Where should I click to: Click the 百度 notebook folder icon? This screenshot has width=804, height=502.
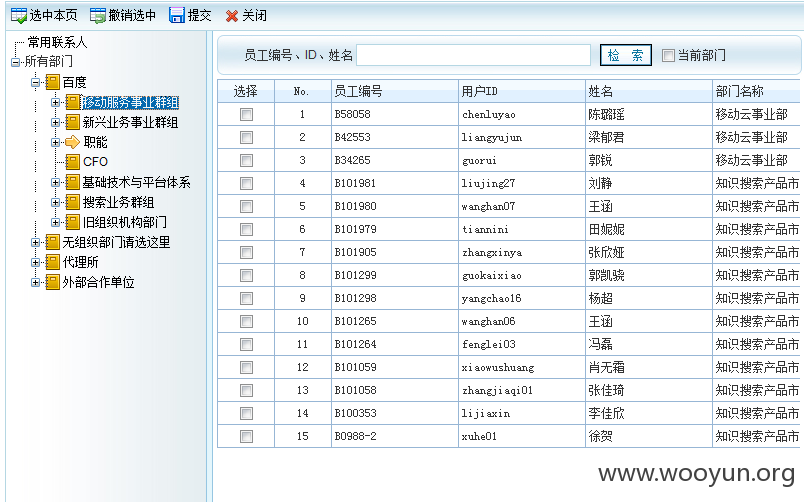coord(53,82)
